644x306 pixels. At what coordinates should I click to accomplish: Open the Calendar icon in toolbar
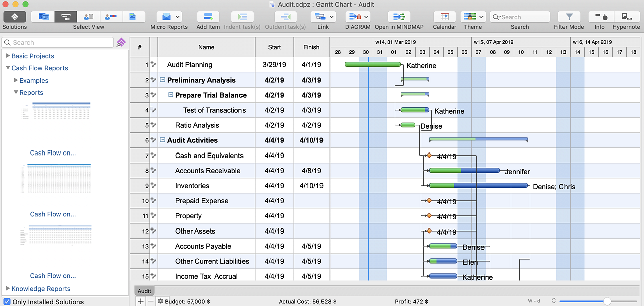click(x=444, y=17)
